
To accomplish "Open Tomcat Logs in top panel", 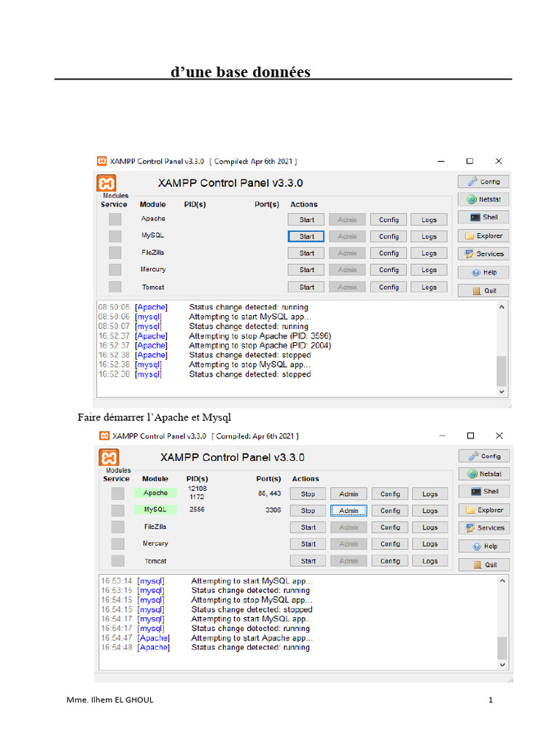I will [x=429, y=287].
